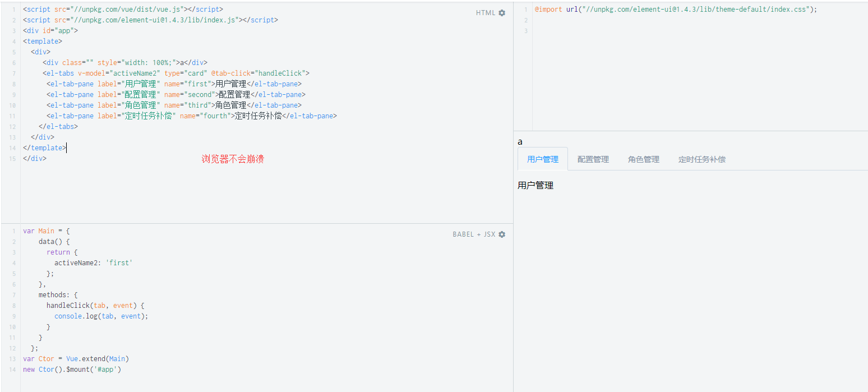The image size is (868, 392).
Task: Place cursor on the @import url CSS line
Action: pos(676,10)
